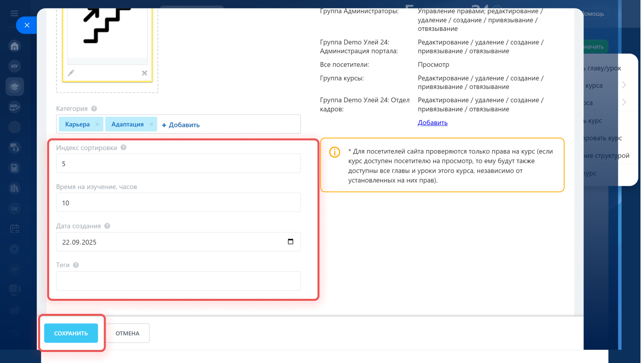
Task: Open the 360 assessment sidebar icon
Action: click(x=14, y=107)
